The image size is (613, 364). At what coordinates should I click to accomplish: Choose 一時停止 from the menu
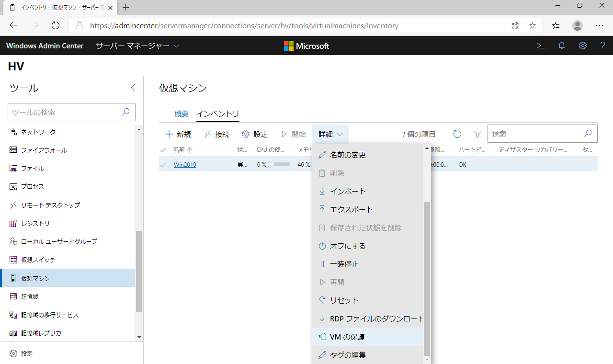(368, 264)
